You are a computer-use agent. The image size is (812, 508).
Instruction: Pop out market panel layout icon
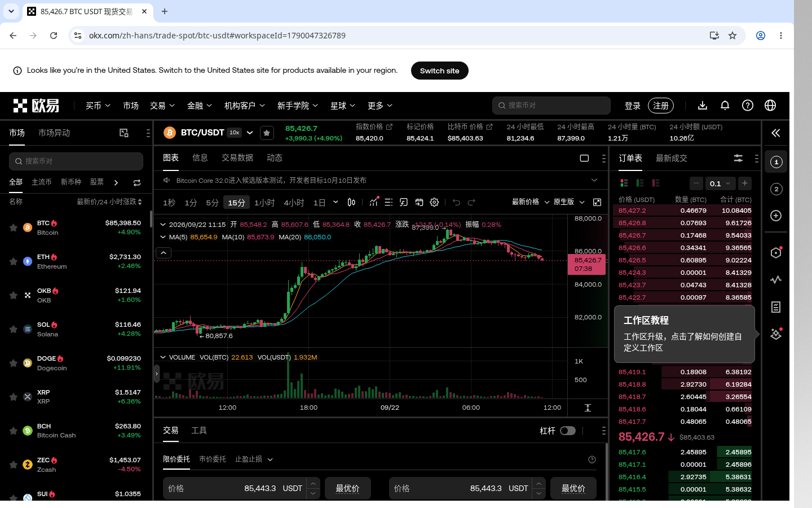click(124, 133)
